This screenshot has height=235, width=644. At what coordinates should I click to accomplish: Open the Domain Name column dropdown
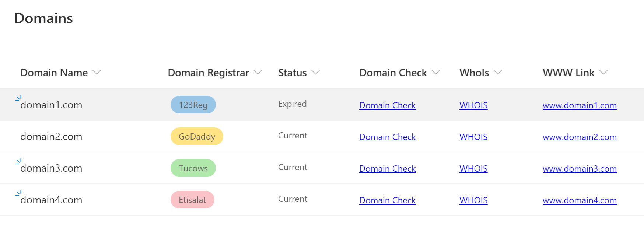pyautogui.click(x=97, y=73)
